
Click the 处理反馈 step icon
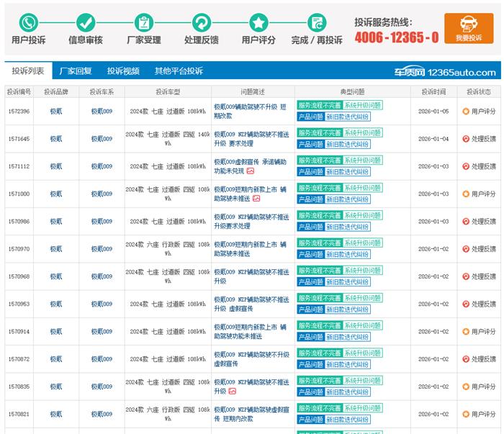[201, 22]
